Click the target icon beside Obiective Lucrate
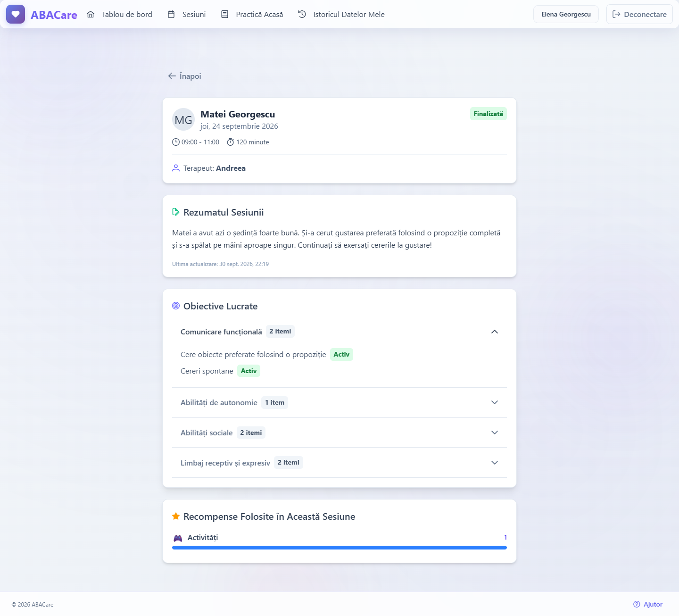 click(176, 306)
